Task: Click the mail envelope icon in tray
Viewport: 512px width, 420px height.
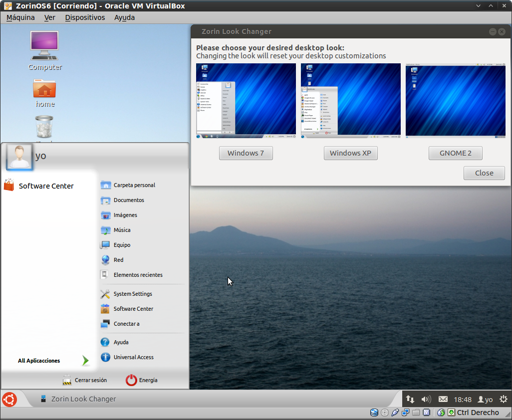Action: coord(443,399)
